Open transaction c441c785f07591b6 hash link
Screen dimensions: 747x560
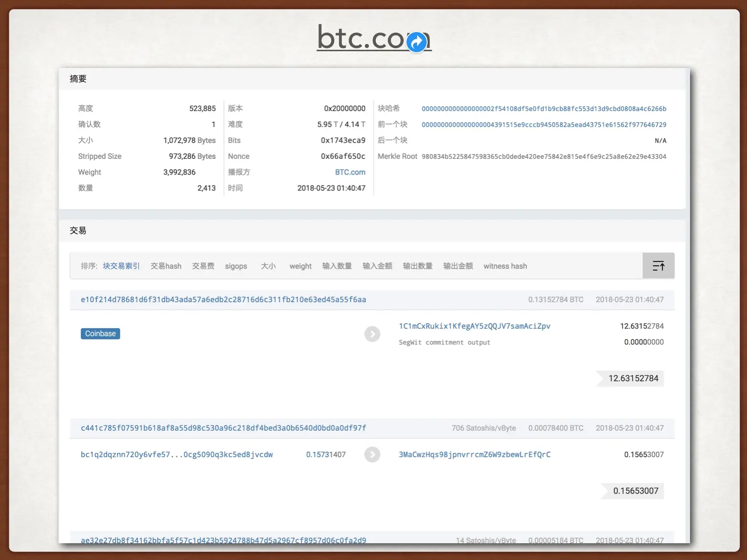(223, 428)
